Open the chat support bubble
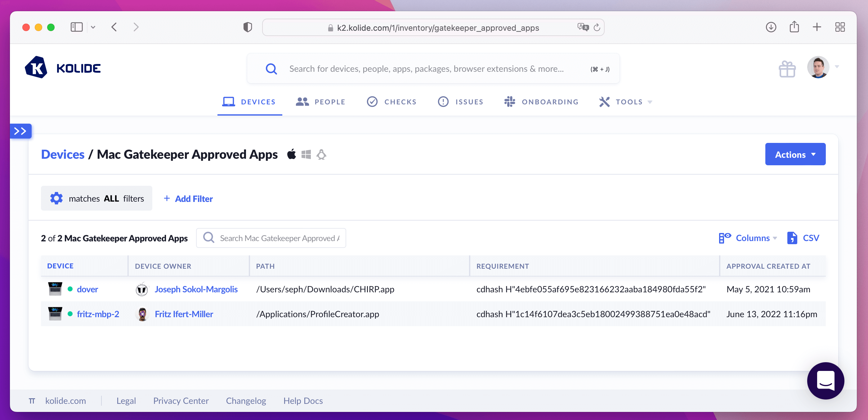The height and width of the screenshot is (420, 868). pos(825,381)
